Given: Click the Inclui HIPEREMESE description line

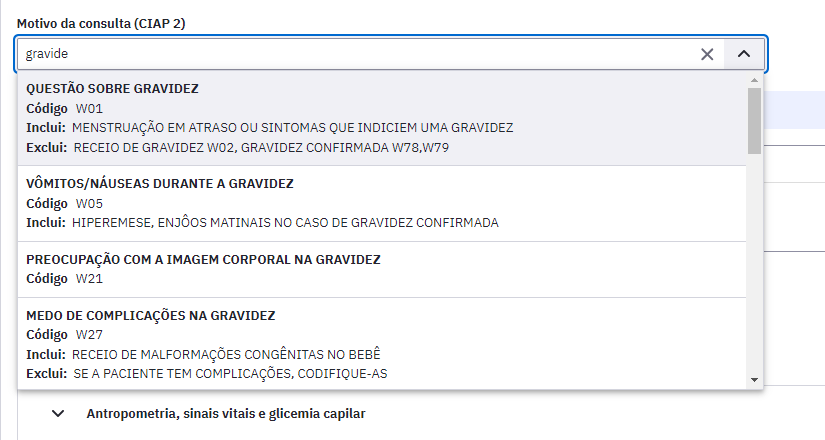Looking at the screenshot, I should (263, 223).
